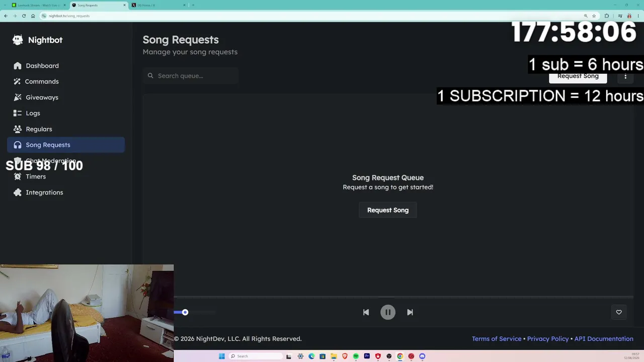Open OBS Studio from the taskbar
Image resolution: width=644 pixels, height=362 pixels.
point(389,356)
